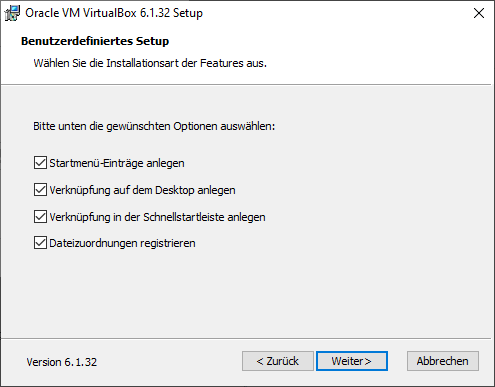Uncheck the Startmenü-Einträge anlegen checkbox

(x=40, y=163)
